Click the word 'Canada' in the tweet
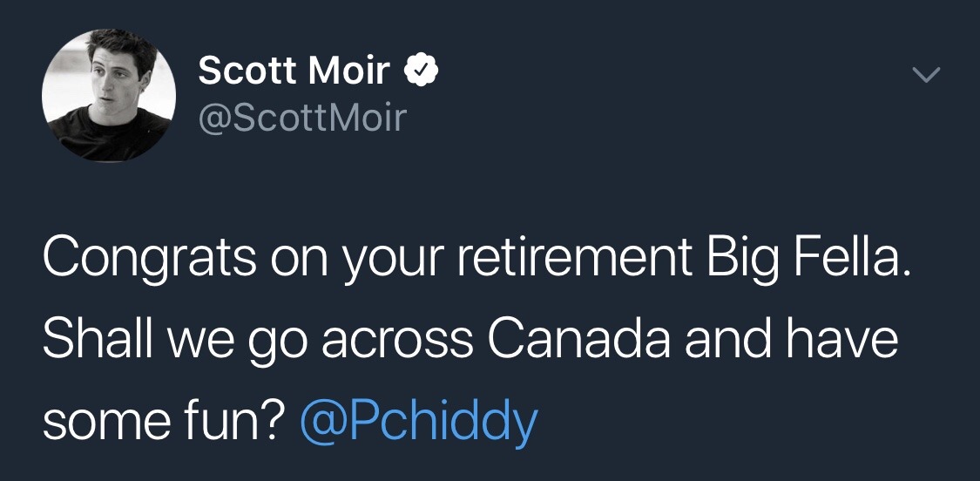 coord(578,341)
